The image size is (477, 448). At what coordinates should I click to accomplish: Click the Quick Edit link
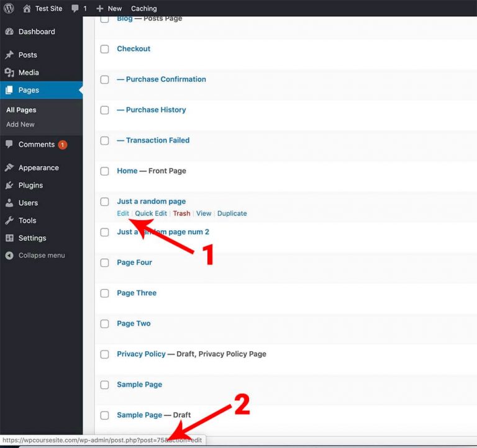(x=151, y=213)
